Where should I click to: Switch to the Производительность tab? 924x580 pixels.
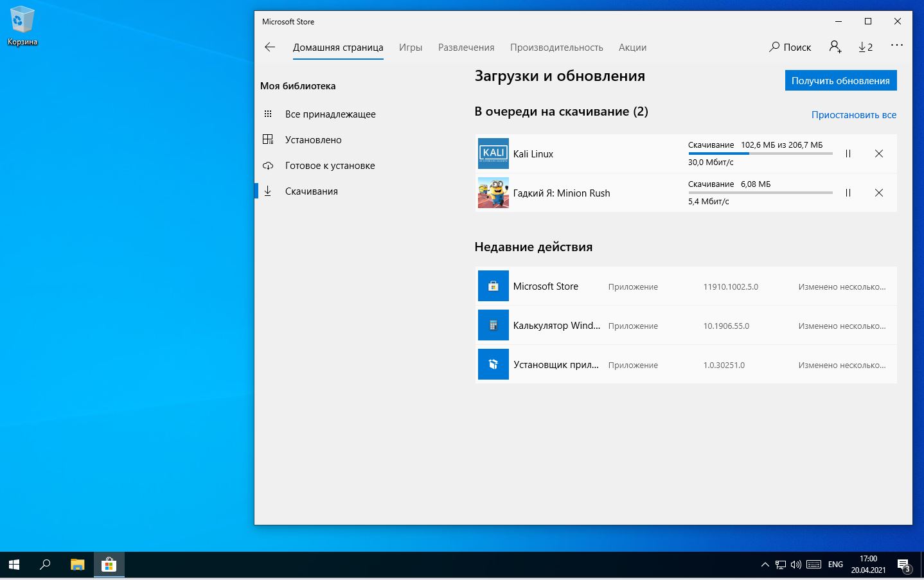point(556,47)
